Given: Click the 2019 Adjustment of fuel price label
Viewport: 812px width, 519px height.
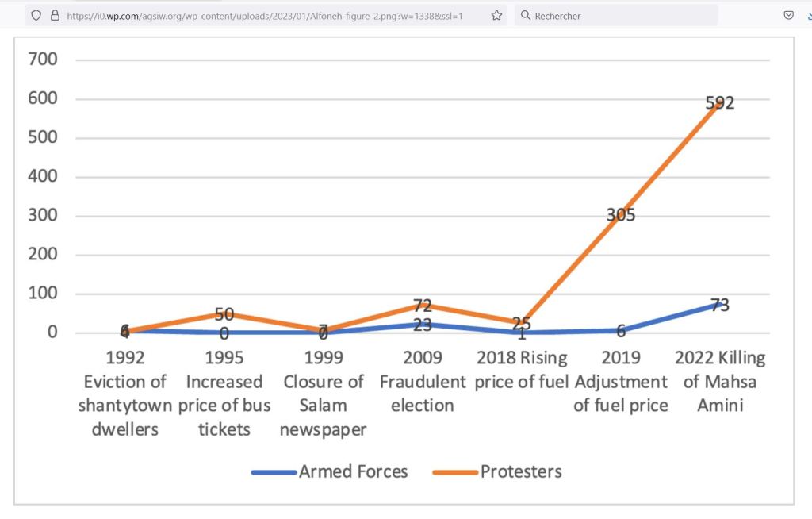Looking at the screenshot, I should tap(621, 381).
